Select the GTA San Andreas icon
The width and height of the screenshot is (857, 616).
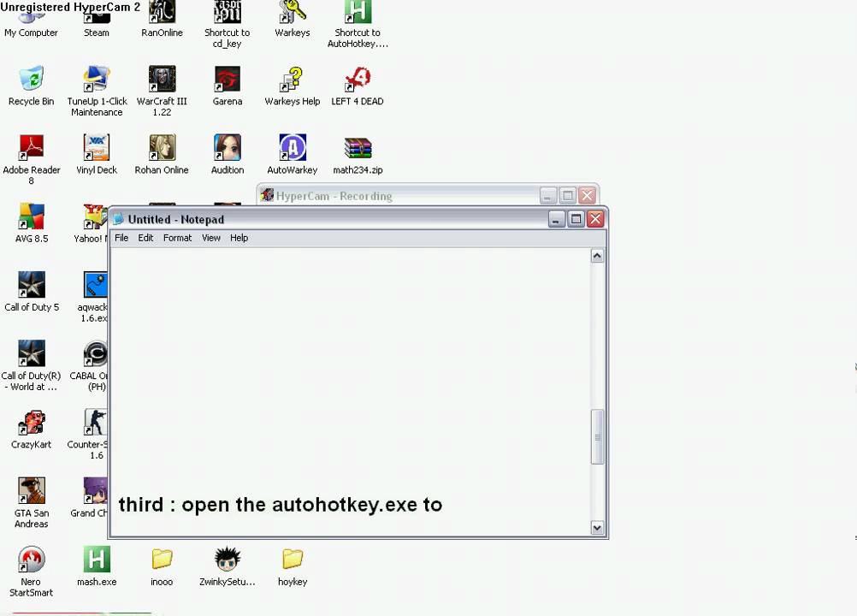click(x=31, y=503)
